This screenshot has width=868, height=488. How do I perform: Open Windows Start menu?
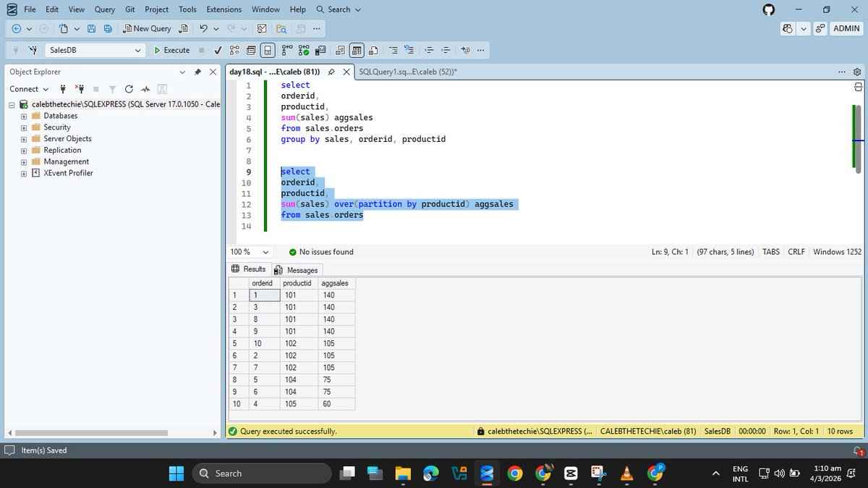(x=176, y=474)
